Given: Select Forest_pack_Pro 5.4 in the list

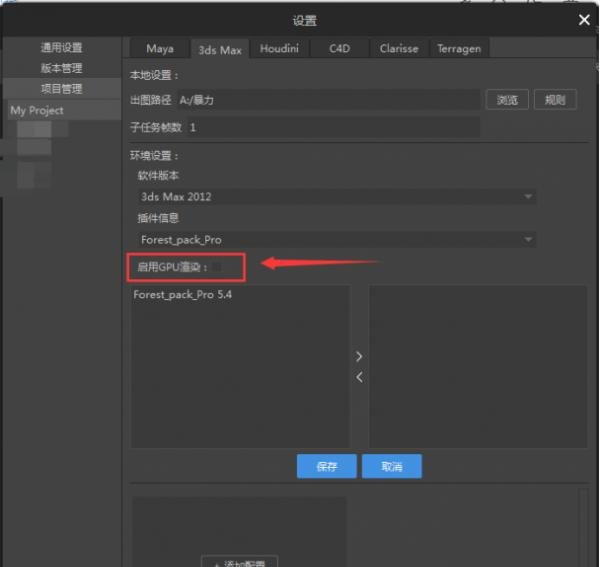Looking at the screenshot, I should (x=183, y=295).
